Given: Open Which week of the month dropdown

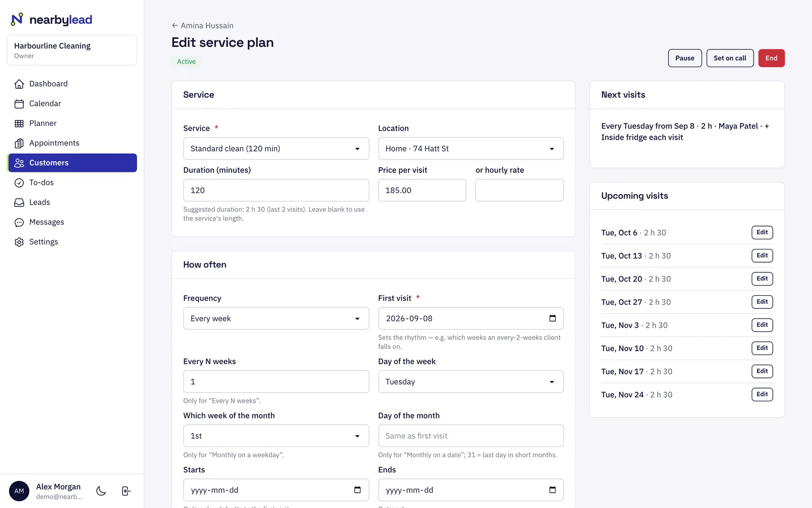Looking at the screenshot, I should [276, 436].
